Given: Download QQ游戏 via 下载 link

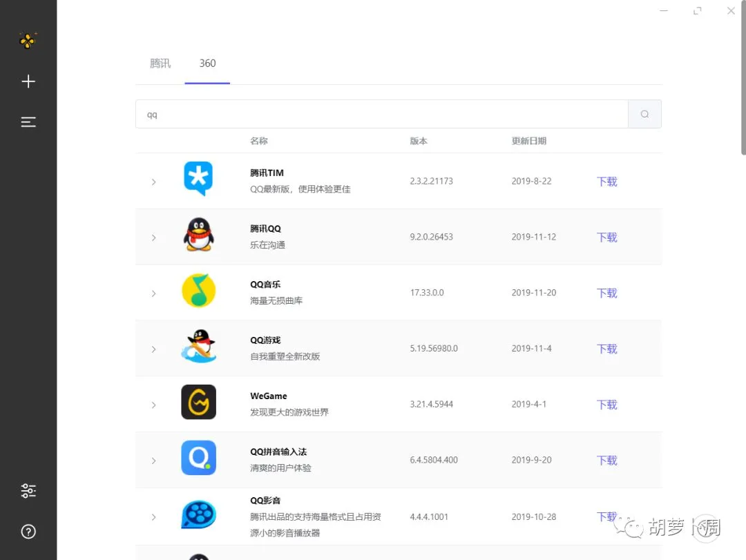Looking at the screenshot, I should tap(607, 349).
